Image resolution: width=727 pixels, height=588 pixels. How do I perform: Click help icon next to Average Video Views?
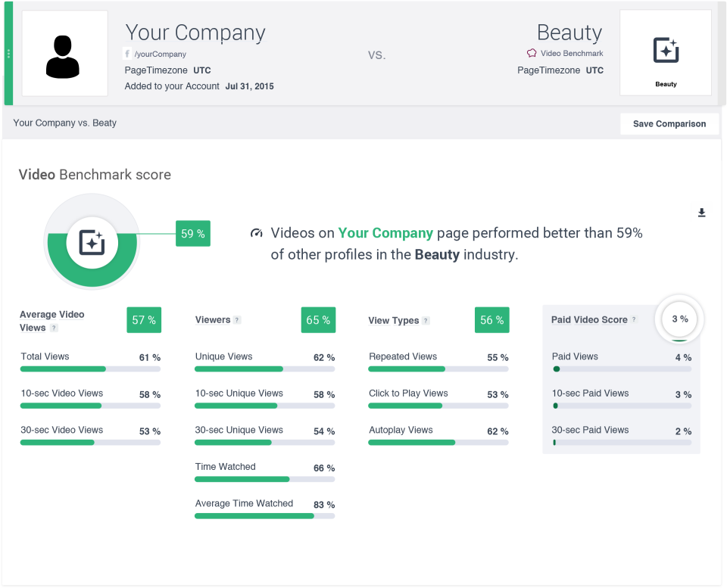(54, 328)
